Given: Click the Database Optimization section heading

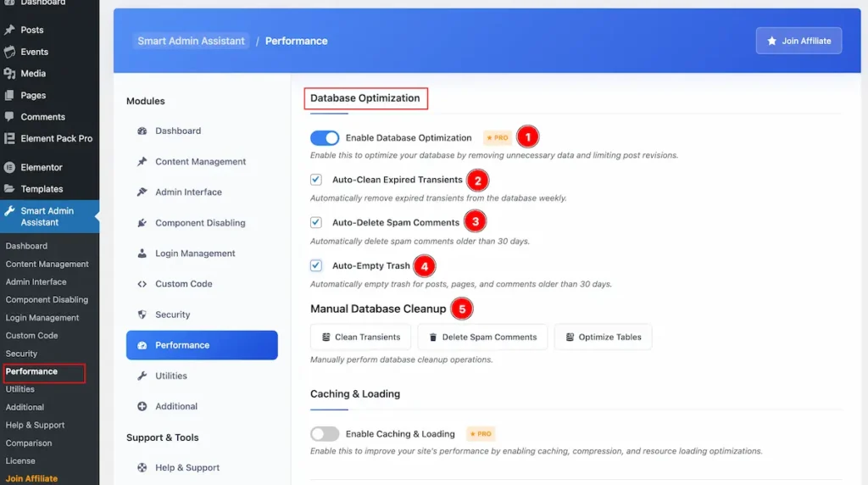Looking at the screenshot, I should point(364,98).
